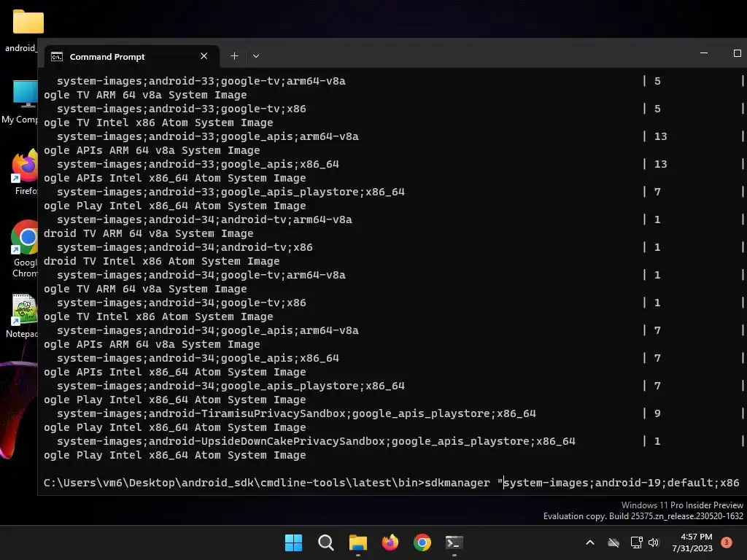Viewport: 747px width, 560px height.
Task: Click the android-TiramisuPrivacySandbox image line
Action: point(296,413)
